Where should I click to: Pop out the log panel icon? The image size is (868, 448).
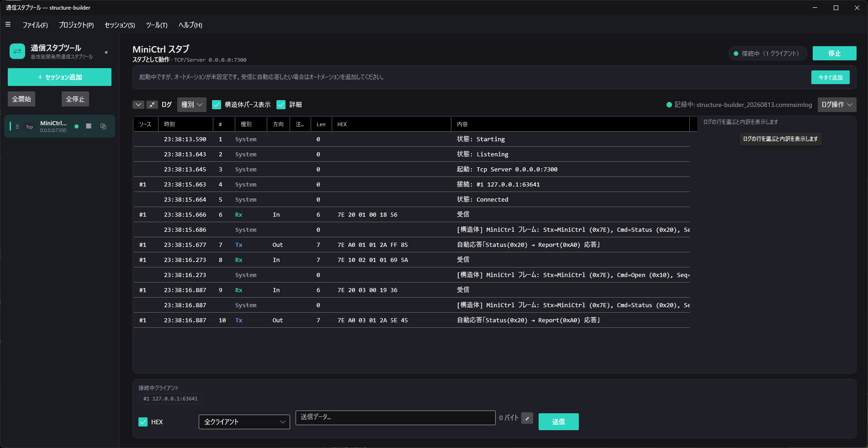click(152, 105)
